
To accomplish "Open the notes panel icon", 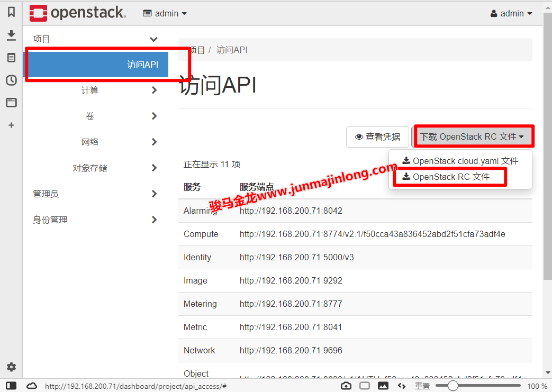I will [x=11, y=58].
